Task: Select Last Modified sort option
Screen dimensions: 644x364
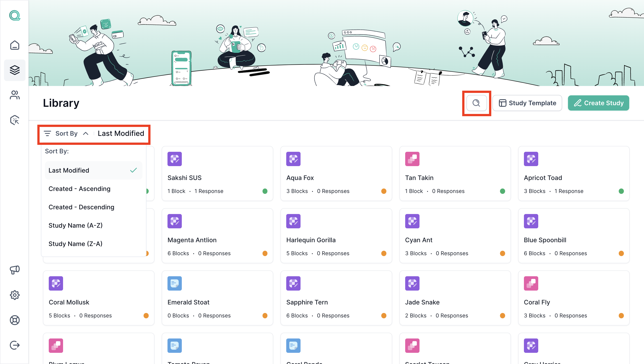Action: (x=93, y=170)
